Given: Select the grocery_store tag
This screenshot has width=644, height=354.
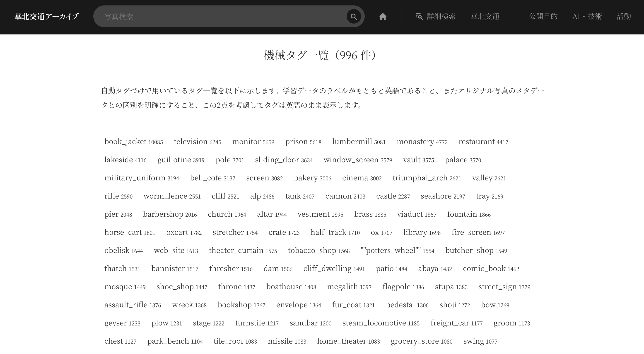Looking at the screenshot, I should (x=415, y=341).
